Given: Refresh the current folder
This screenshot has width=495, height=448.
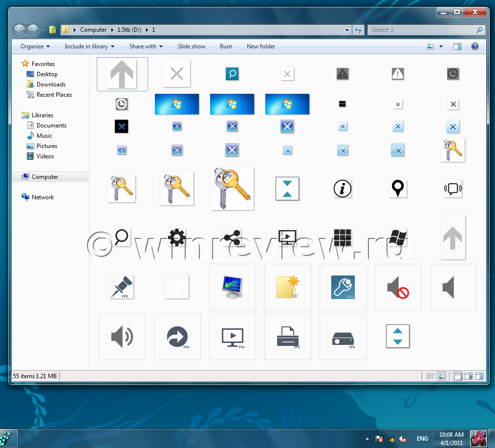Looking at the screenshot, I should pyautogui.click(x=358, y=30).
